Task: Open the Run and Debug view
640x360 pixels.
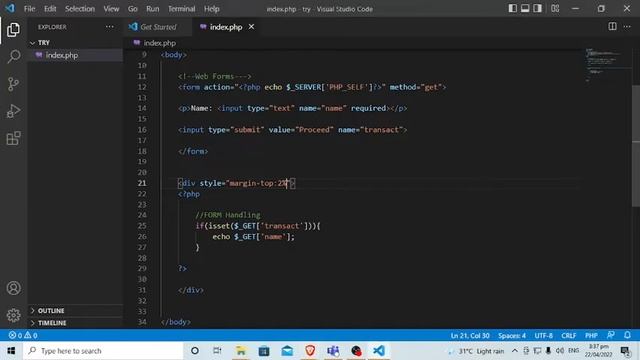Action: 13,111
